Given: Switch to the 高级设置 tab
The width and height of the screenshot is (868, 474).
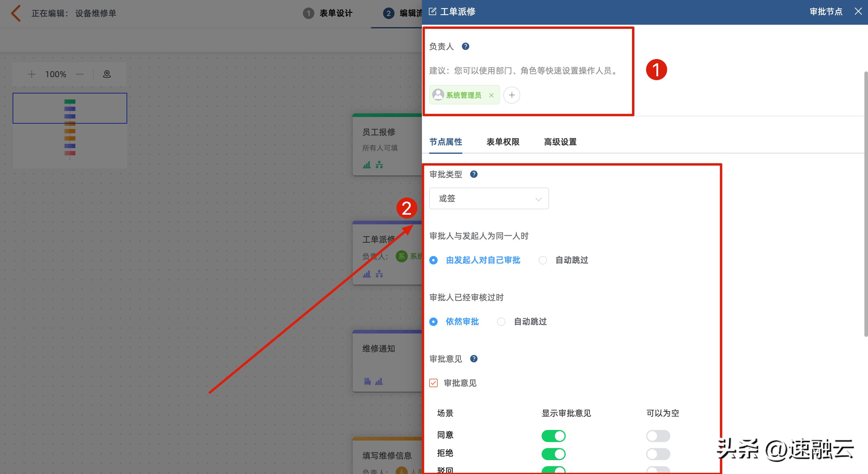Looking at the screenshot, I should pyautogui.click(x=560, y=142).
